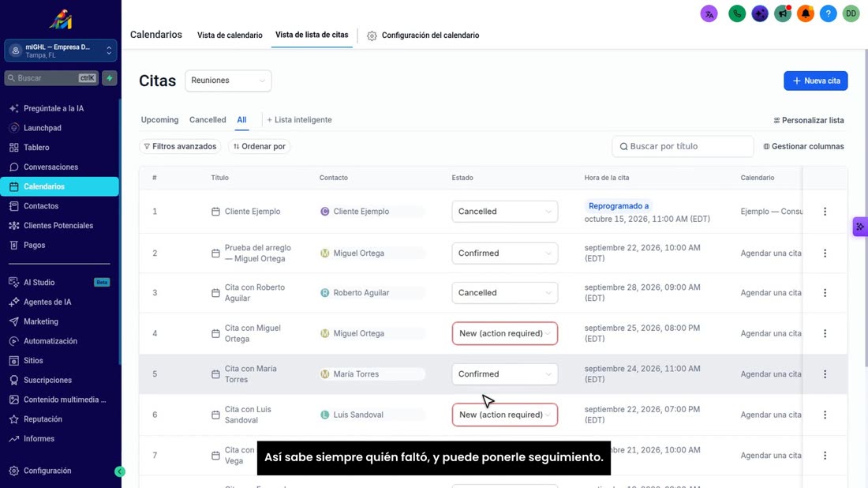Click the Buscar por título field
The image size is (868, 488).
[x=683, y=146]
